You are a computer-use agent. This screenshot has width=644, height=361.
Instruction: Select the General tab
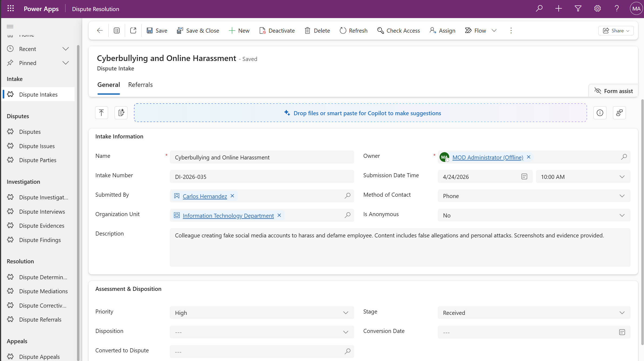tap(109, 85)
